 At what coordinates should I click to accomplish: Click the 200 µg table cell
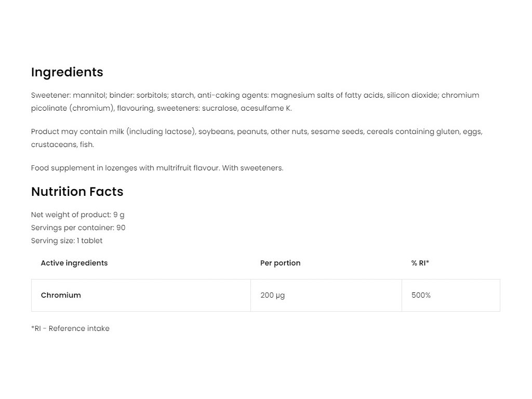click(x=272, y=295)
